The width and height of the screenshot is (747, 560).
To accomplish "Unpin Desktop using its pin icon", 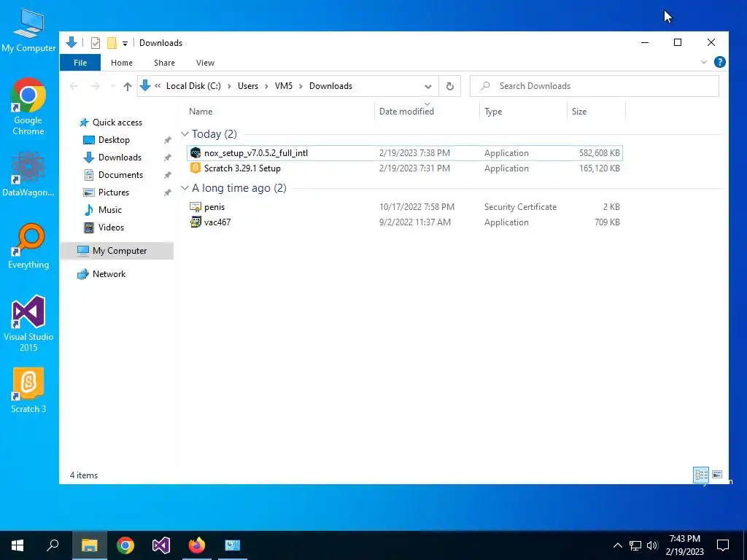I will point(167,140).
